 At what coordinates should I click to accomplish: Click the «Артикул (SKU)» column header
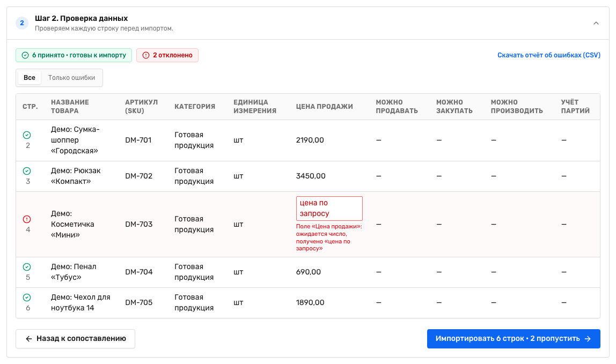(x=142, y=106)
